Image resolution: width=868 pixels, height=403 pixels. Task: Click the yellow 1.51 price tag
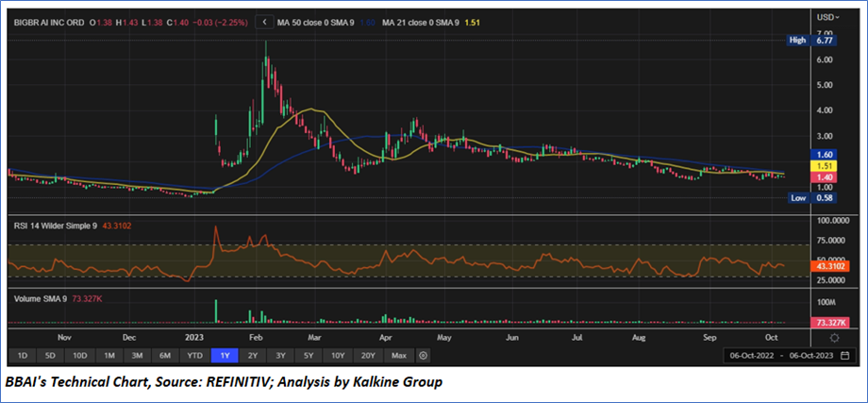click(x=826, y=165)
